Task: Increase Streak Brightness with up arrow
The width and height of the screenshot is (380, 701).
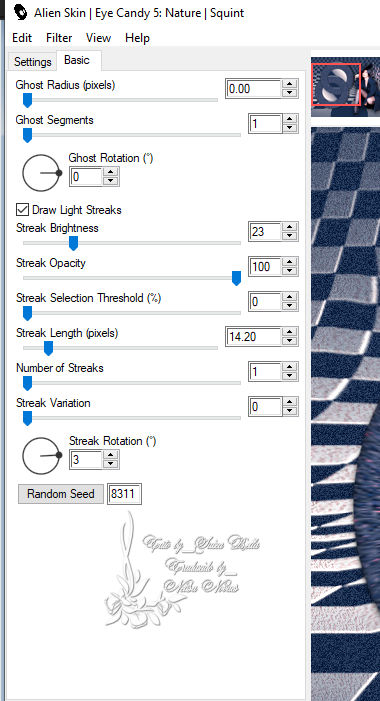Action: tap(290, 227)
